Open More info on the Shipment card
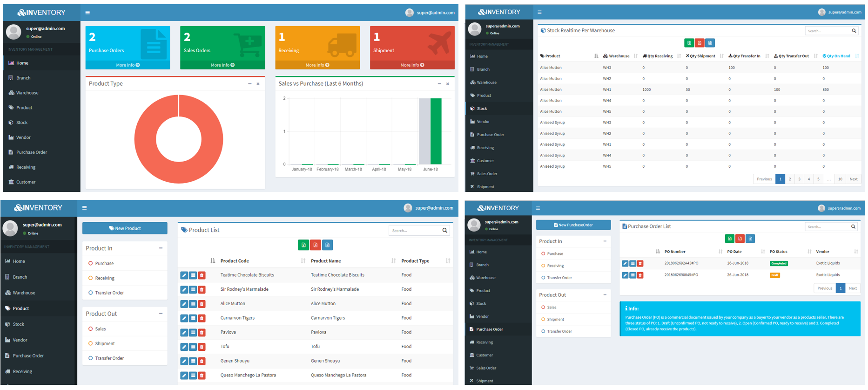Image resolution: width=868 pixels, height=390 pixels. 412,65
